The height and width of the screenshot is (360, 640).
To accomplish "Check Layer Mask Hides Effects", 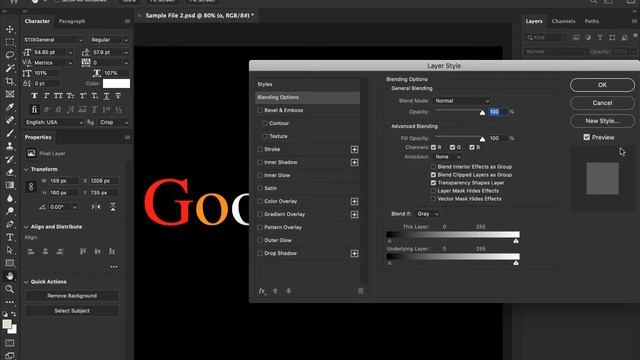I will 433,191.
